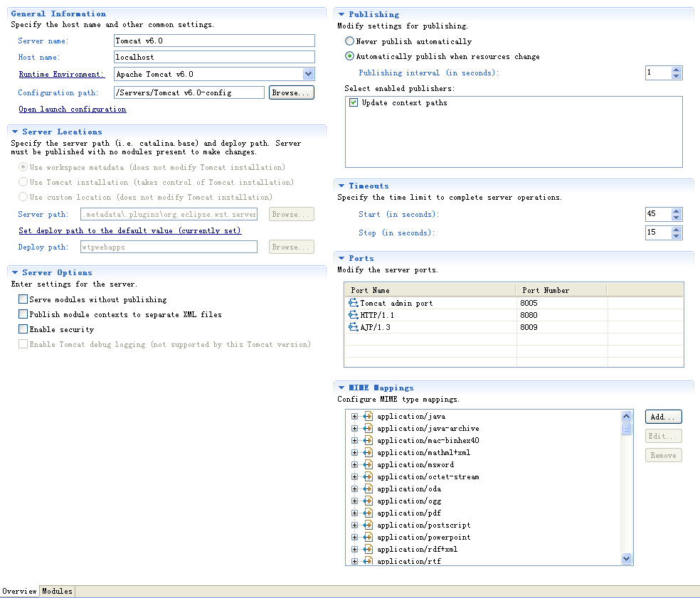
Task: Click the application/java-archive MIME icon
Action: click(368, 429)
